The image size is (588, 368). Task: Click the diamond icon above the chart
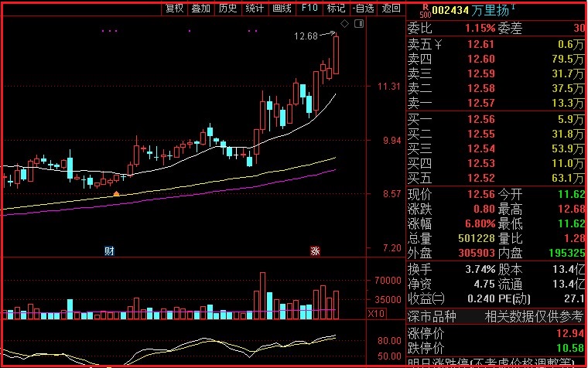click(x=344, y=24)
